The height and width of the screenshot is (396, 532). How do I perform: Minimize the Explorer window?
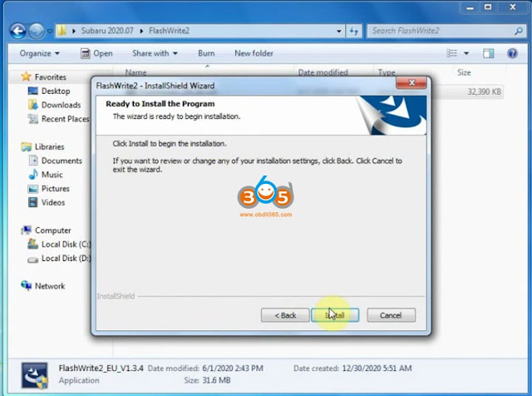coord(470,7)
